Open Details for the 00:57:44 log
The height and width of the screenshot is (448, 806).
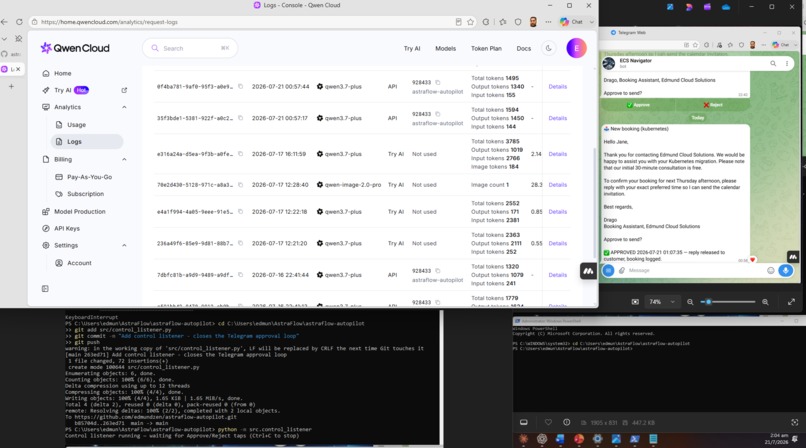[557, 86]
